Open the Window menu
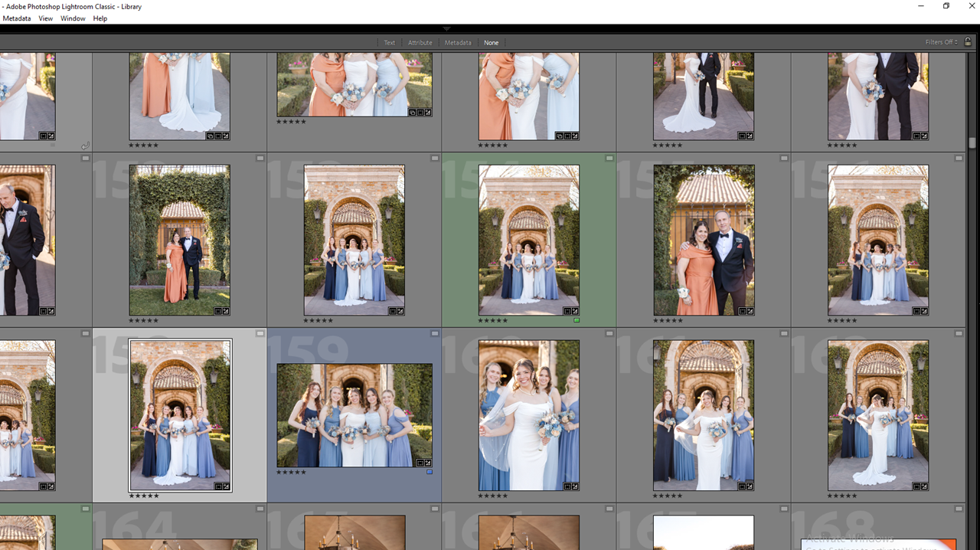The image size is (980, 550). pos(73,18)
